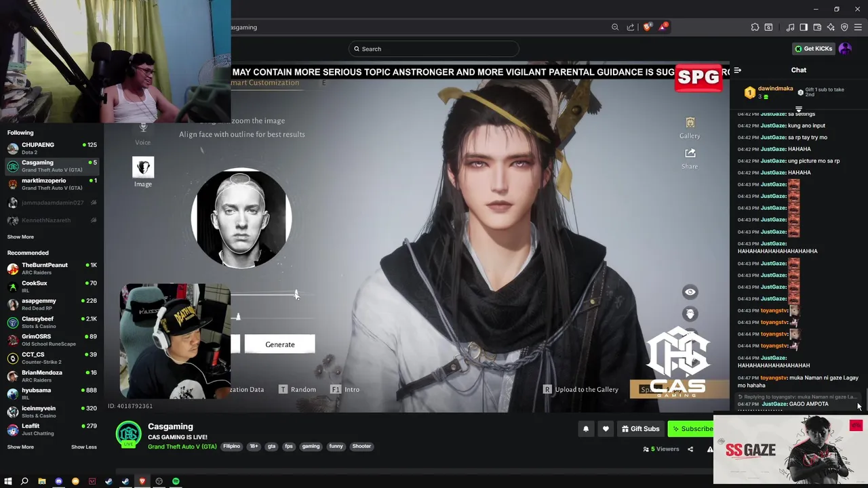
Task: Open the media music-note control icon
Action: tap(790, 27)
